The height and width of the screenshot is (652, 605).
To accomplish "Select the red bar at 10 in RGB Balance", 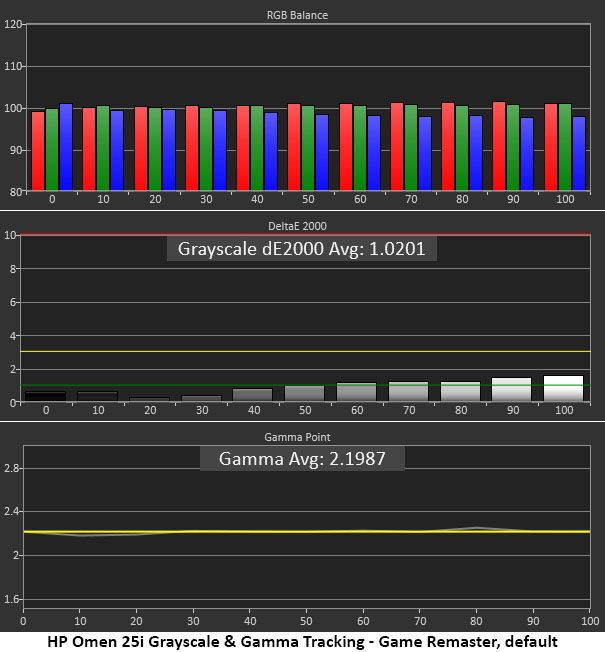I will pos(89,149).
